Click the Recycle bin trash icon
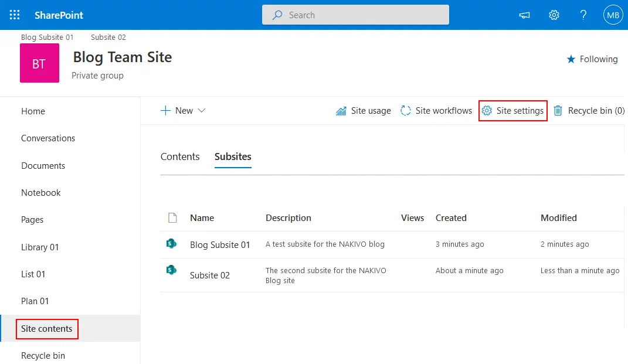Viewport: 628px width, 364px height. [558, 111]
